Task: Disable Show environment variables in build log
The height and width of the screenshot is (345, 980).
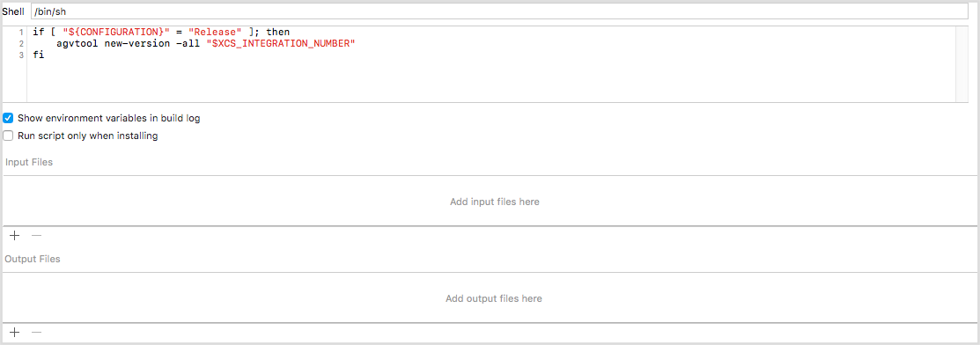Action: click(8, 118)
